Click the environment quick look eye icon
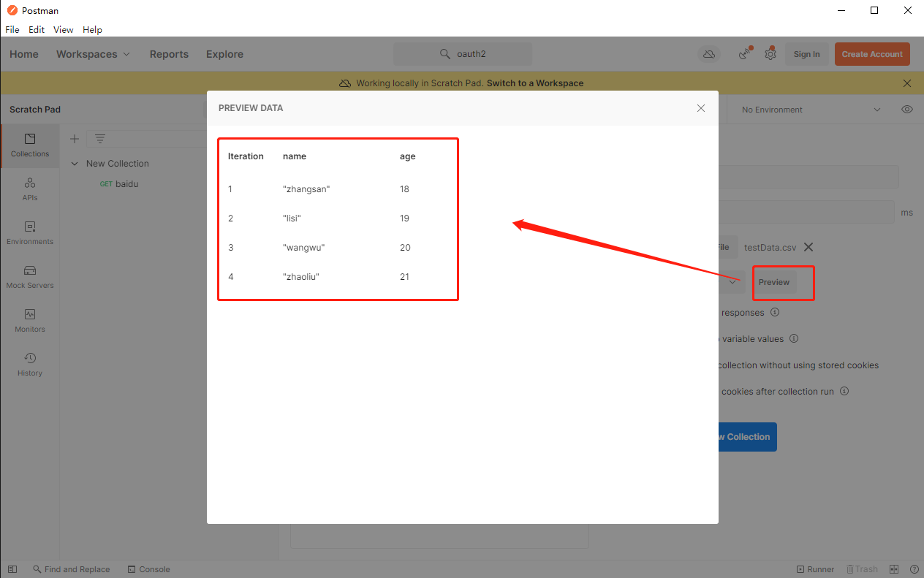 907,110
